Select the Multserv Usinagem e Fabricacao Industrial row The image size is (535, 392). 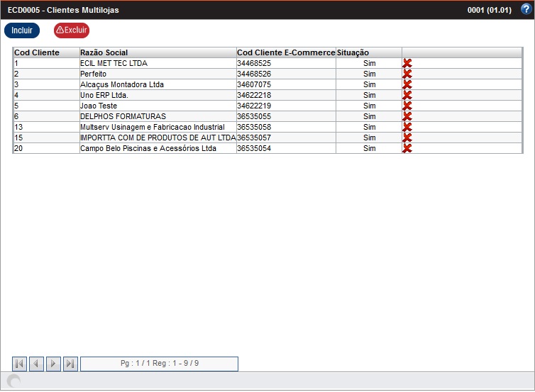click(x=152, y=127)
